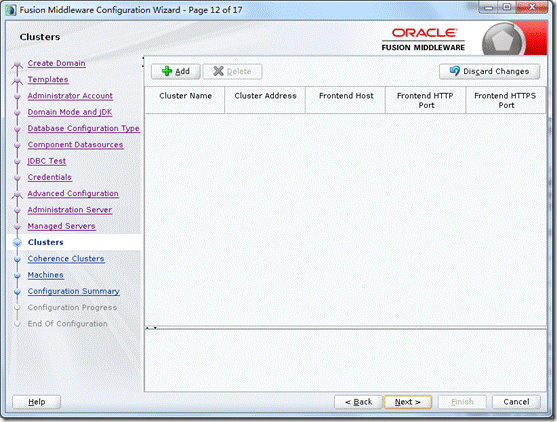Jump to the JDBC Test step
The height and width of the screenshot is (422, 557).
click(47, 161)
